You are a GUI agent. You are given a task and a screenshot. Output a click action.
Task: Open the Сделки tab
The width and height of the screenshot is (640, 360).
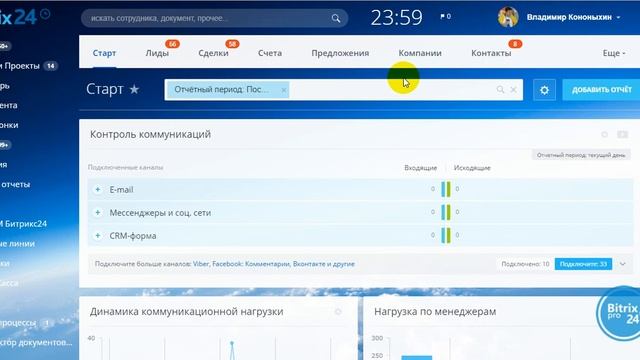[213, 53]
